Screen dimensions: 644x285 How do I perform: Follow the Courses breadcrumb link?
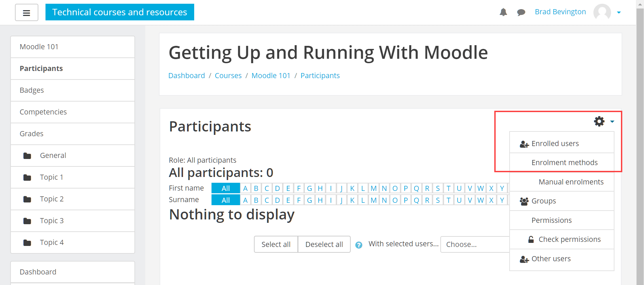click(228, 76)
